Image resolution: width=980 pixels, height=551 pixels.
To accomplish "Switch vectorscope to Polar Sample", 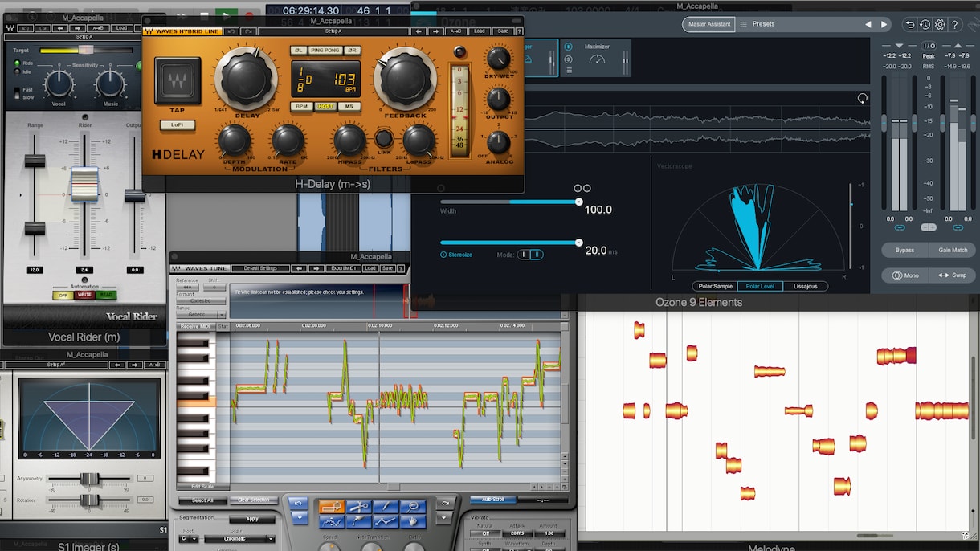I will pos(714,286).
